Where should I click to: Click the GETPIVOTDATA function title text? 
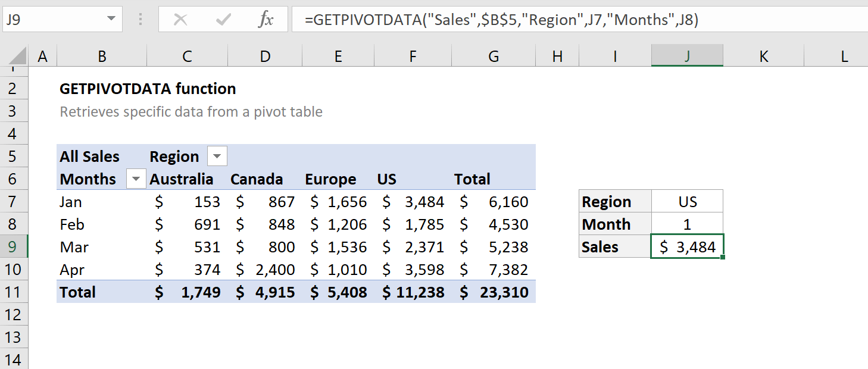pyautogui.click(x=147, y=89)
